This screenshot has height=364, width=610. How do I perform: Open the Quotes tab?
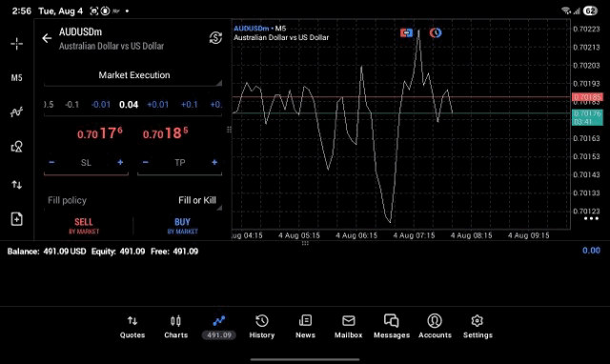coord(132,327)
